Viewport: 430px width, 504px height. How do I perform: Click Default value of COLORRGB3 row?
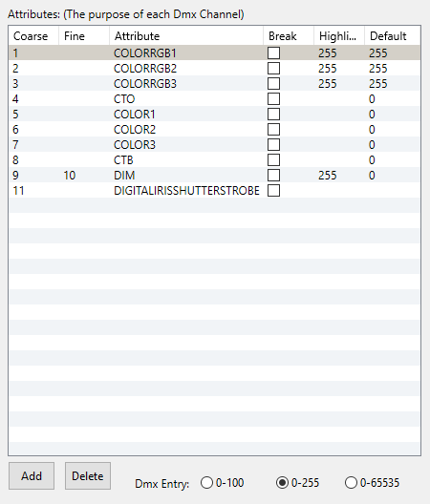point(377,84)
